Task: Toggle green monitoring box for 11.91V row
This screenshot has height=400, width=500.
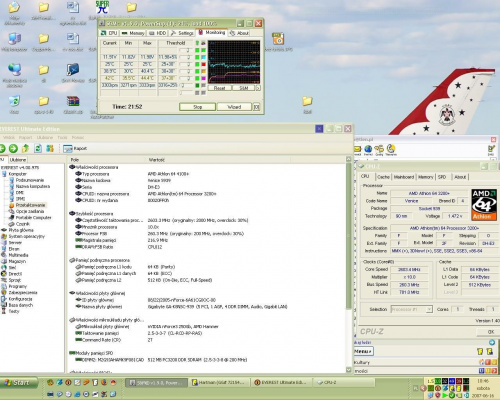Action: 197,57
